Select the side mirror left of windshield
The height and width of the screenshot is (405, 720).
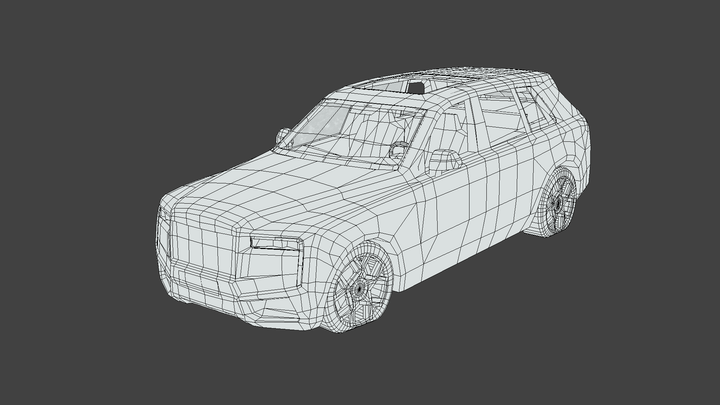point(283,134)
